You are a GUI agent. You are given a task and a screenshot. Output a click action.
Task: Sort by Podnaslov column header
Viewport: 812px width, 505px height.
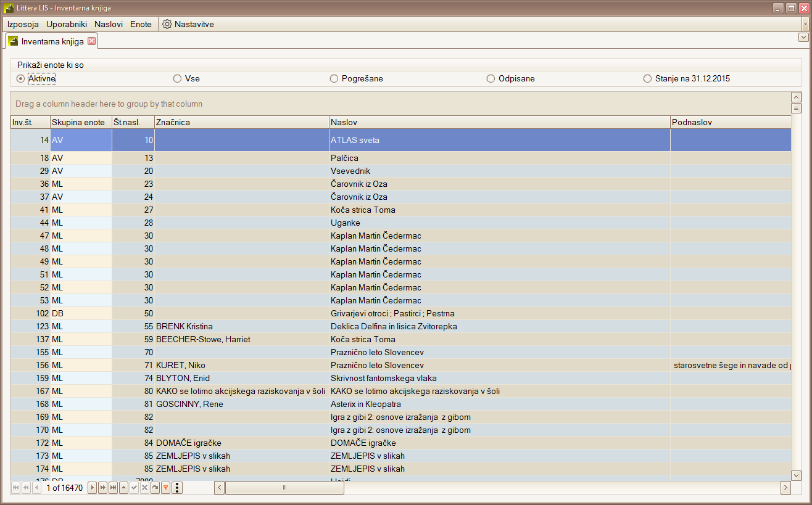pos(731,122)
